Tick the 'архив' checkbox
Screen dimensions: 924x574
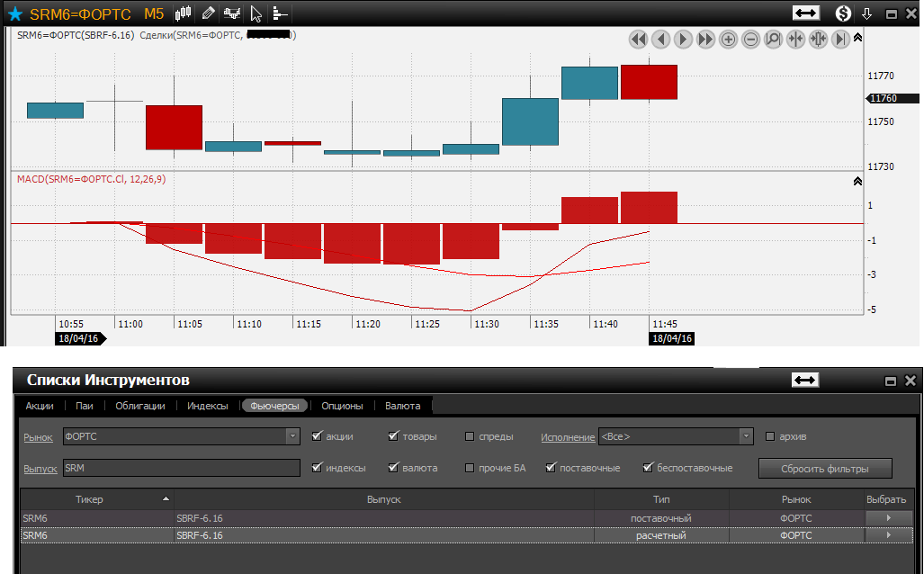(x=769, y=436)
